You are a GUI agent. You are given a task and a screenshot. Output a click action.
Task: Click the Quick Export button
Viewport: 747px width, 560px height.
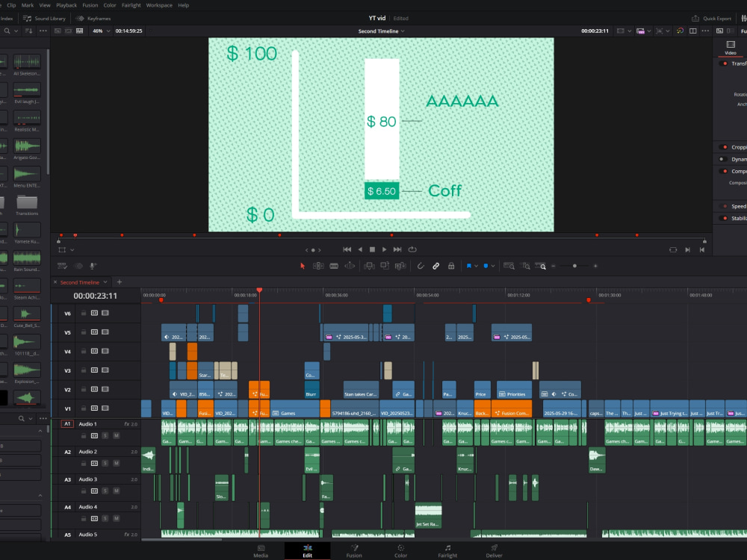tap(711, 18)
